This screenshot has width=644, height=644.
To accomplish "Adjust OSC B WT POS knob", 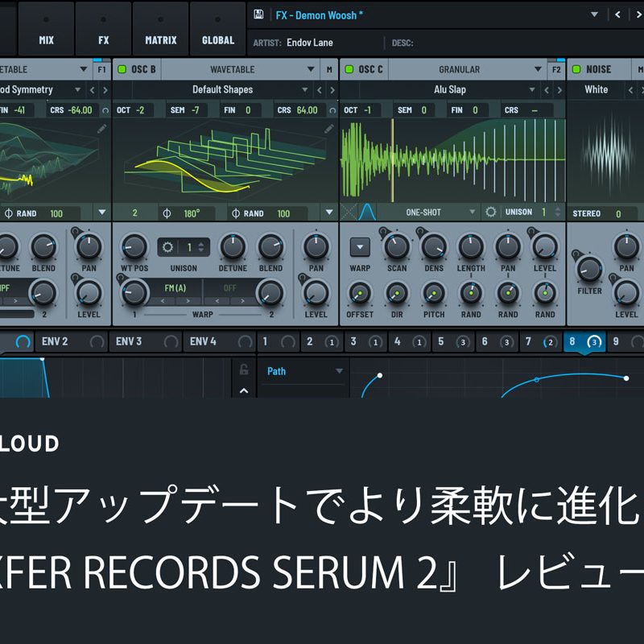I will pos(134,247).
